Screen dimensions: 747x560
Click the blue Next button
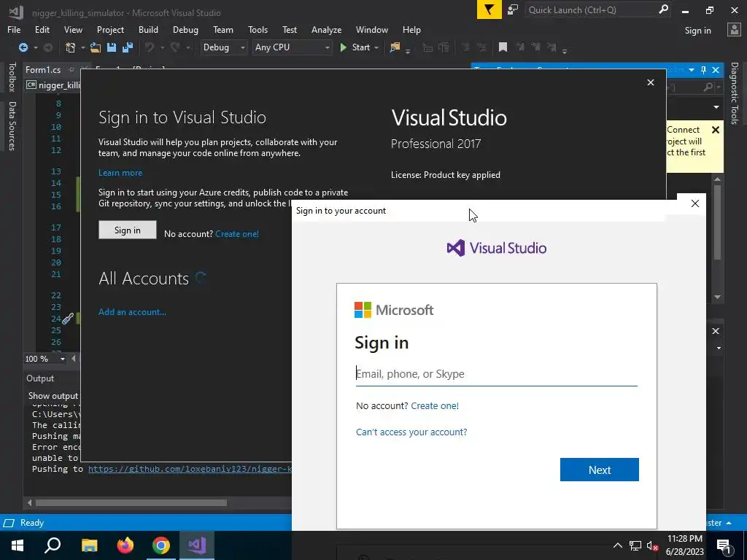click(600, 470)
